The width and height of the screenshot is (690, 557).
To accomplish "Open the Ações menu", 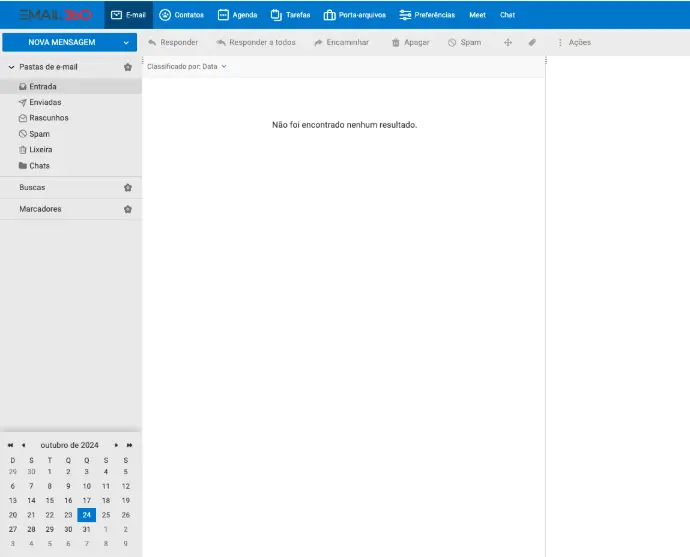I will (x=574, y=42).
